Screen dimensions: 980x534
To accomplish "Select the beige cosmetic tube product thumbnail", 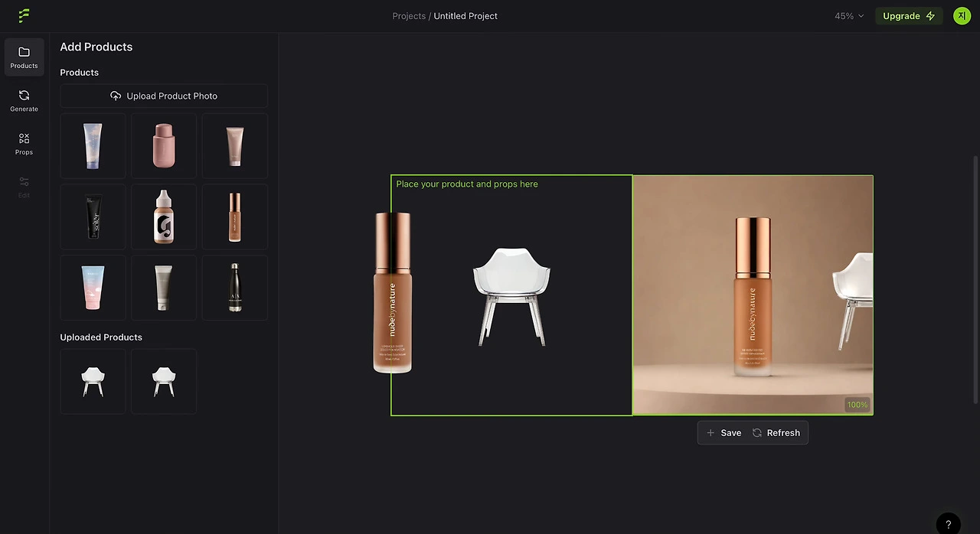I will pyautogui.click(x=235, y=146).
